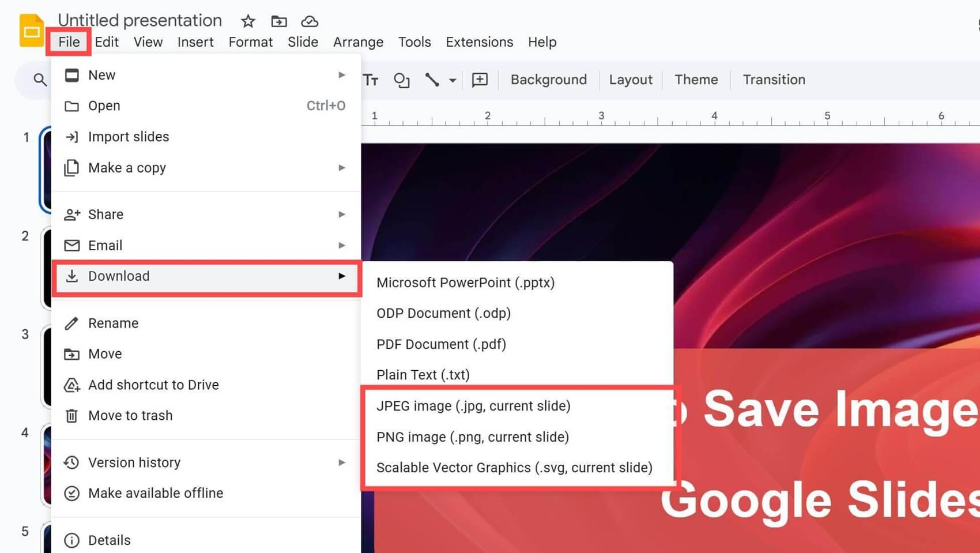The image size is (980, 553).
Task: Click the Make available offline icon
Action: point(71,494)
